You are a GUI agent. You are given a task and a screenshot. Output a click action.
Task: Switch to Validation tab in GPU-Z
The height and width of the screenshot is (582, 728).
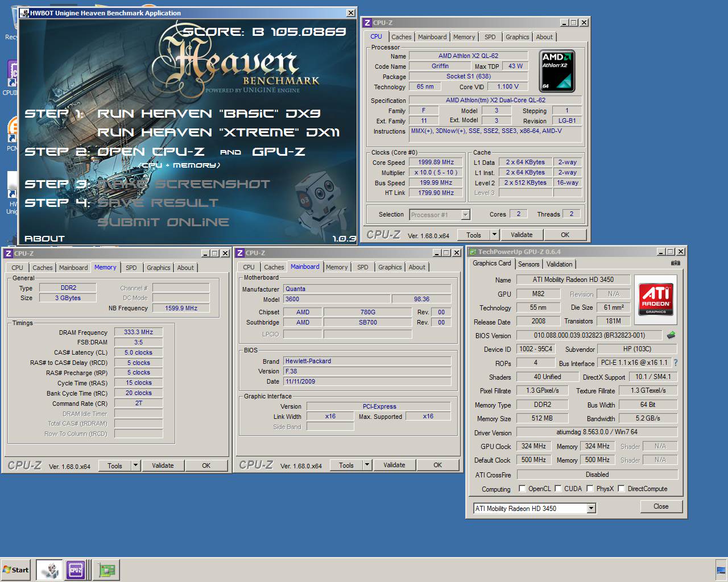point(559,264)
